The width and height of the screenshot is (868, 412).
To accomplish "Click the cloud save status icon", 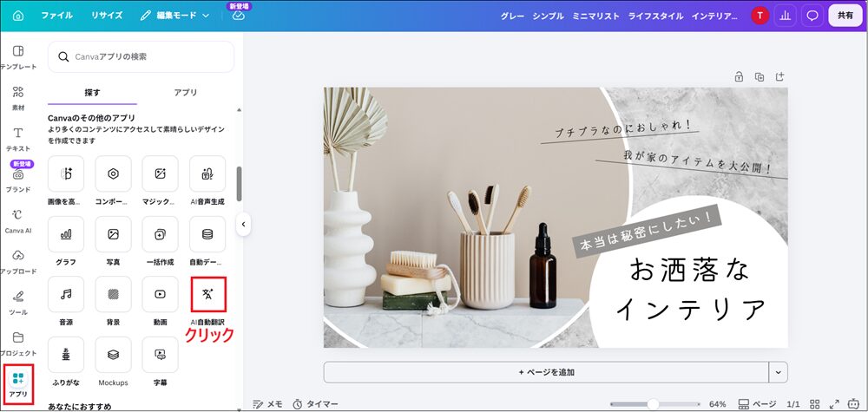I will 239,16.
